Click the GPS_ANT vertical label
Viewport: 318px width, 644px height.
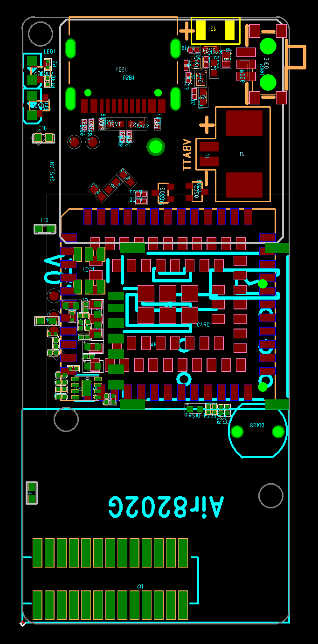(53, 171)
